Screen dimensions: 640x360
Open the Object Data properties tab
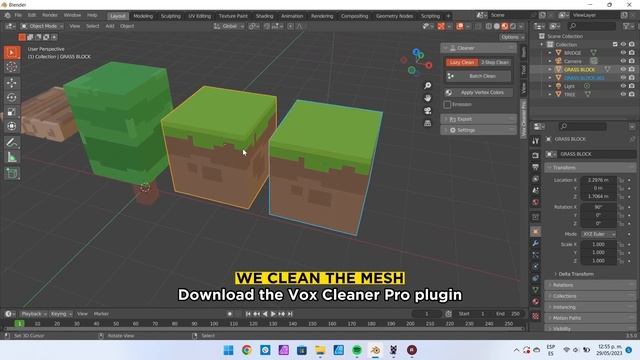(x=536, y=290)
